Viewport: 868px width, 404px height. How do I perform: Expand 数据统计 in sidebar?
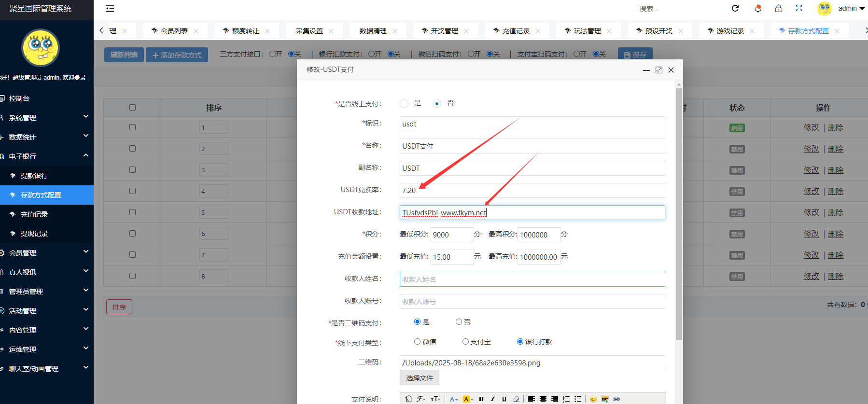47,137
